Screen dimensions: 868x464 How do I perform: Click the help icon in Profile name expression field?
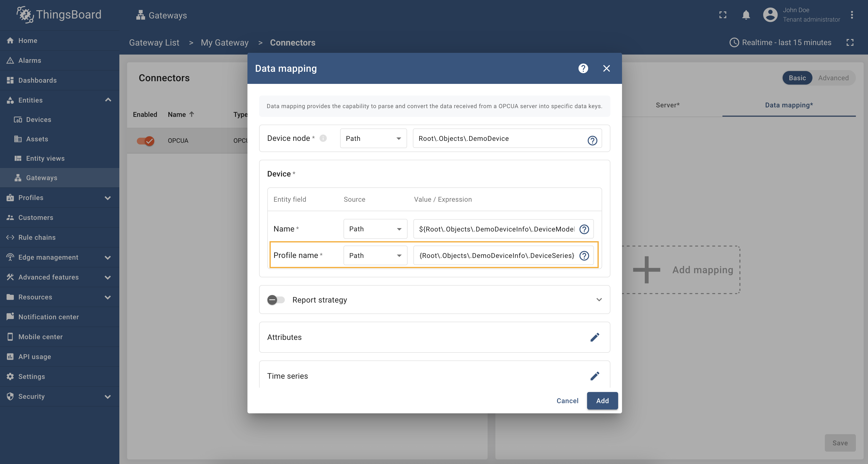(x=584, y=256)
